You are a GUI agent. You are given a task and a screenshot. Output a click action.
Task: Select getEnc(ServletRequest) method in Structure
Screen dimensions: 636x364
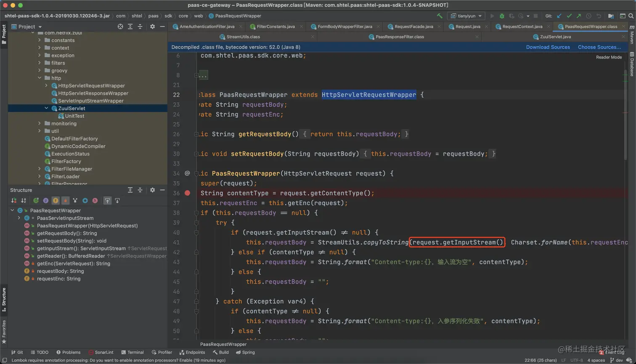[73, 264]
